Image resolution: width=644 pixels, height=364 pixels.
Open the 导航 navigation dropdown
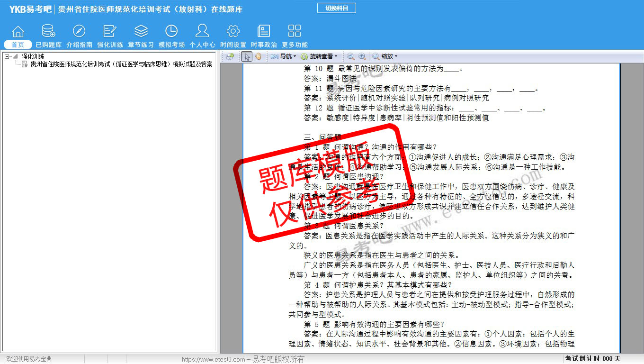[x=284, y=56]
